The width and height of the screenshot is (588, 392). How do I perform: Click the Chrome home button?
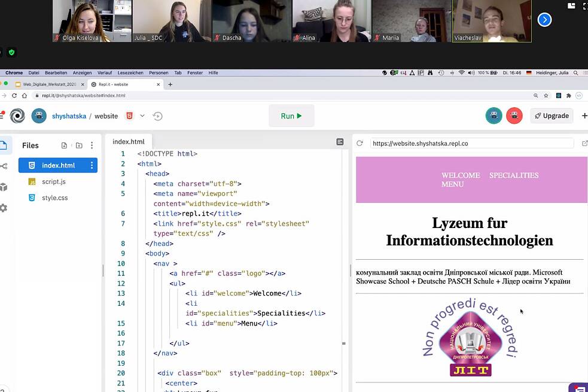tap(25, 96)
